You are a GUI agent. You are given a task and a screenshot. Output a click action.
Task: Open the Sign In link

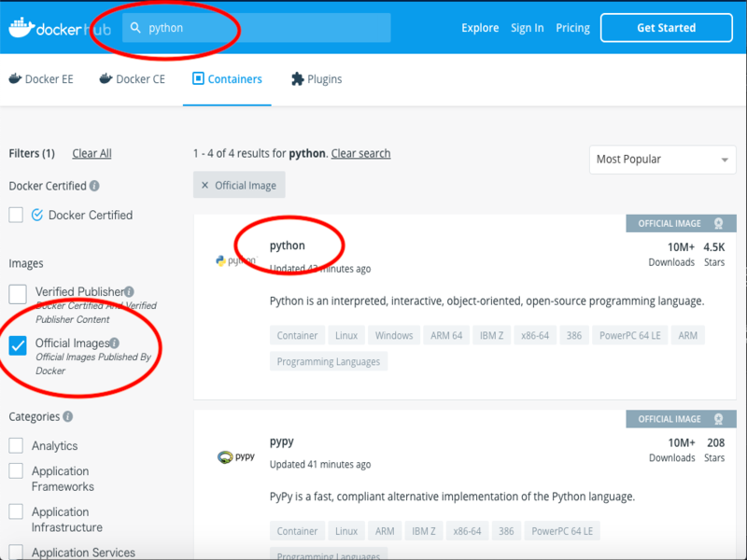tap(527, 28)
